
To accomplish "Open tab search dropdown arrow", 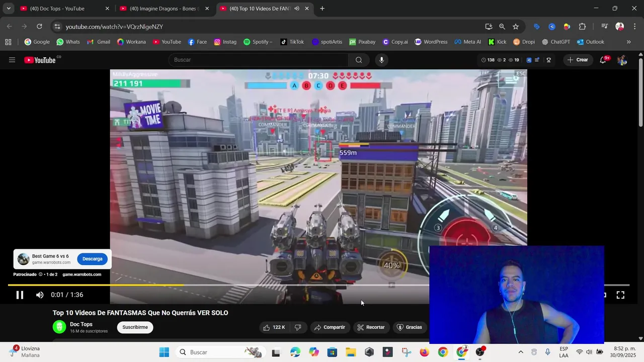I will pos(9,9).
